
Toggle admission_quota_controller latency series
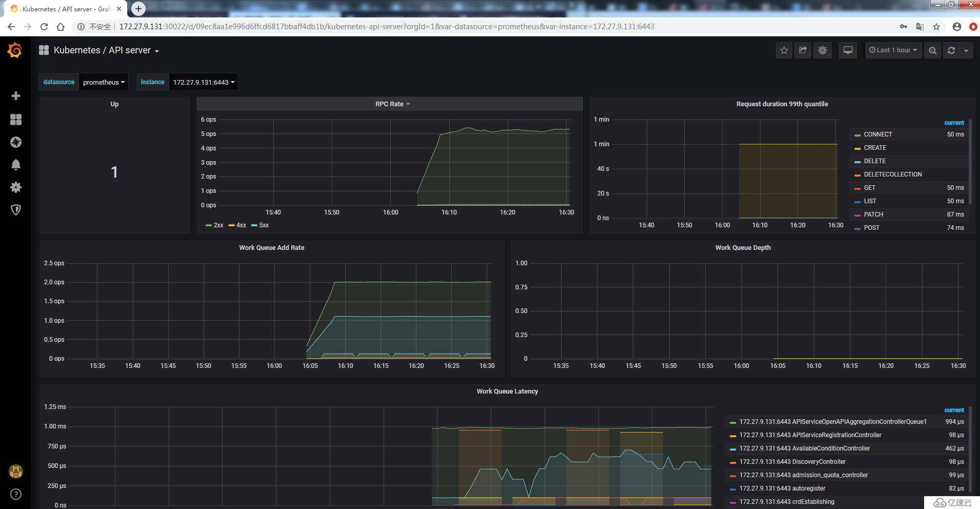pos(804,475)
